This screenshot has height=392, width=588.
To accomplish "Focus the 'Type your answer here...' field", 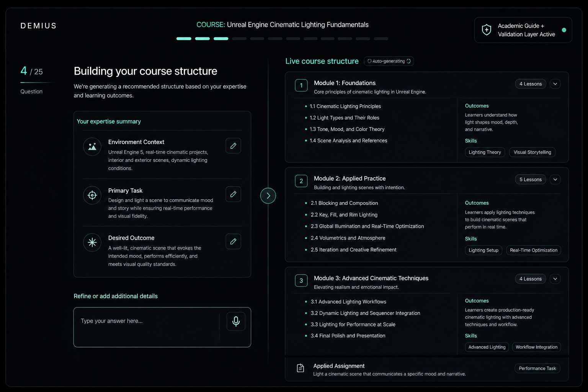I will 162,327.
